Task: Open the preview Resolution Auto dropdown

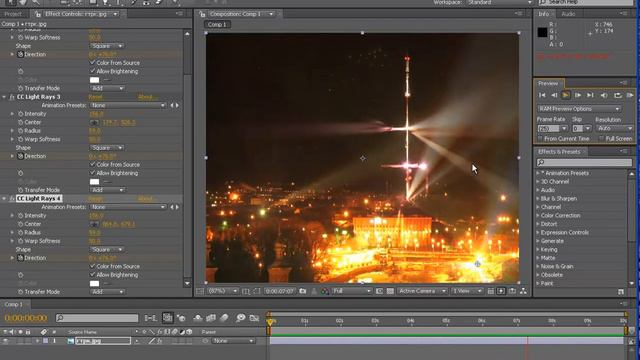Action: 615,129
